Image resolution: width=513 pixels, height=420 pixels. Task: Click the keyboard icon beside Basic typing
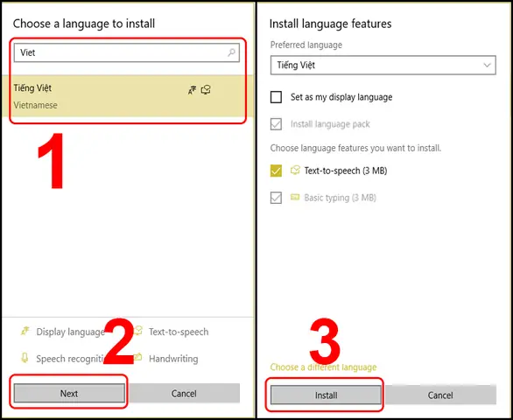click(295, 197)
